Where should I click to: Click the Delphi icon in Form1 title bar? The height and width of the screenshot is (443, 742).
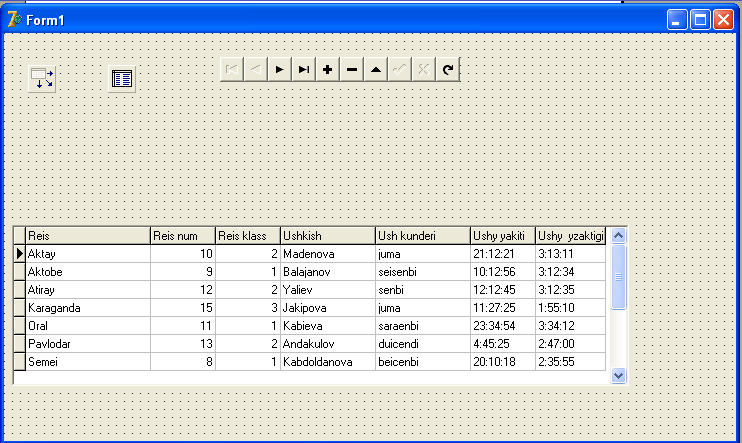(x=14, y=19)
